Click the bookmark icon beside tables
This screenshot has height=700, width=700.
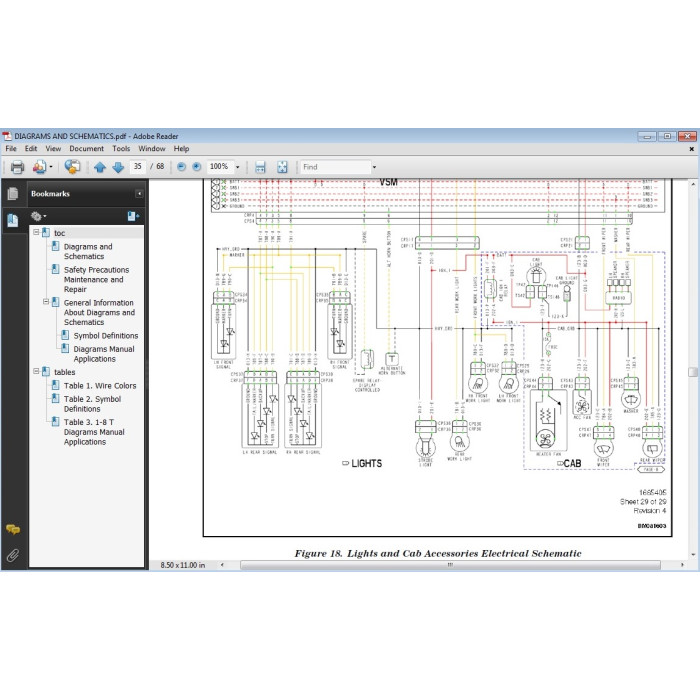(x=46, y=371)
